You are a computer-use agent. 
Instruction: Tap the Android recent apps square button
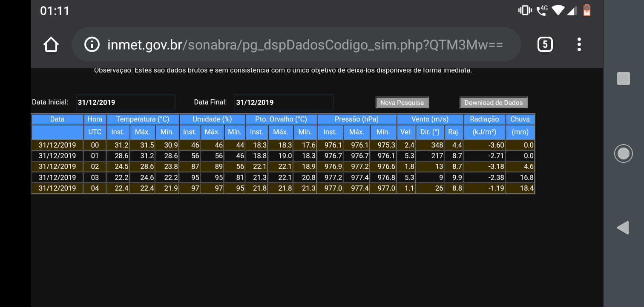[624, 78]
